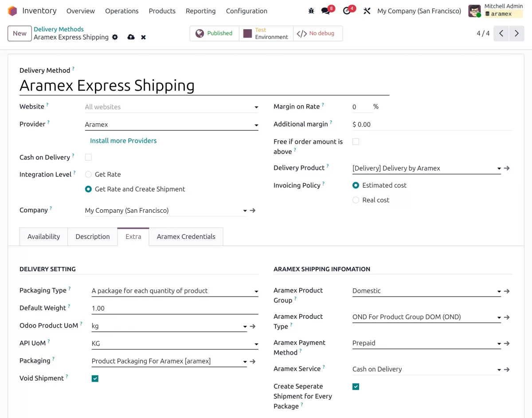Toggle Create Seperate Shipment for Every Package
This screenshot has width=532, height=418.
point(356,387)
